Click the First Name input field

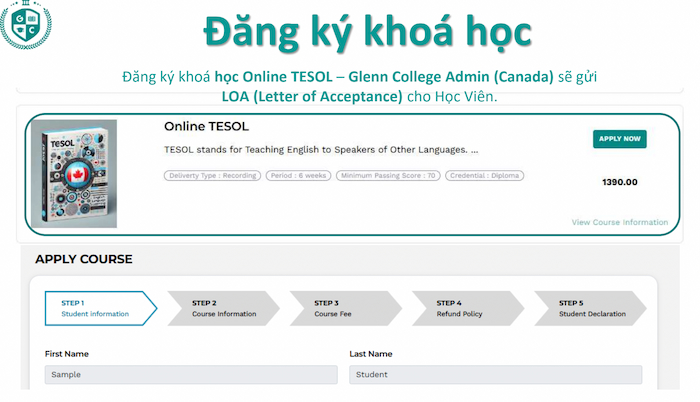click(191, 374)
